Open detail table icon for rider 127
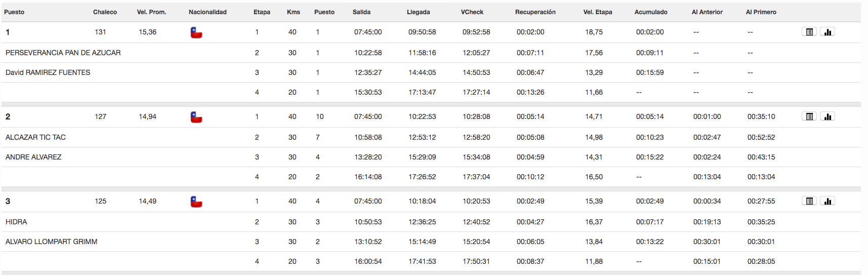Image resolution: width=868 pixels, height=275 pixels. 809,116
